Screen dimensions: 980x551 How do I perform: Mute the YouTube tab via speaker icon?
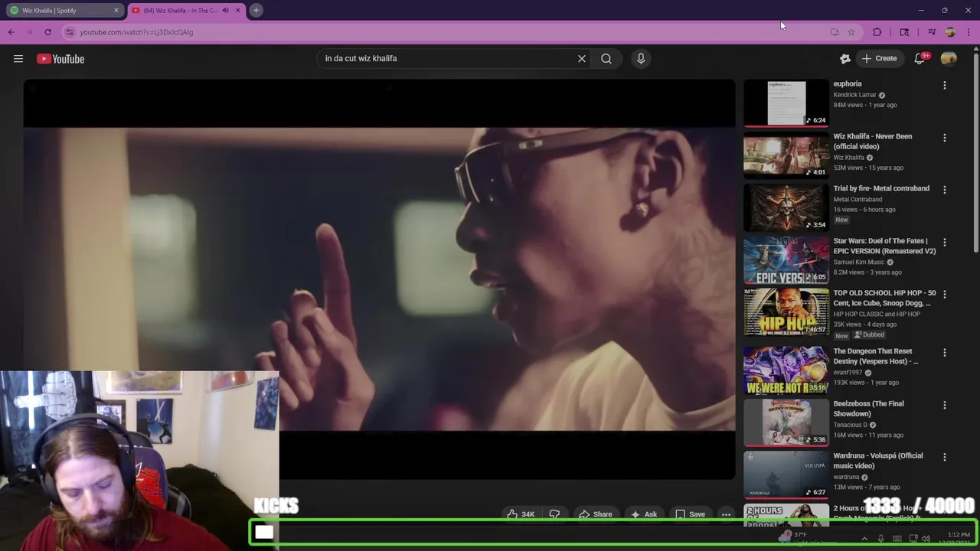[225, 10]
